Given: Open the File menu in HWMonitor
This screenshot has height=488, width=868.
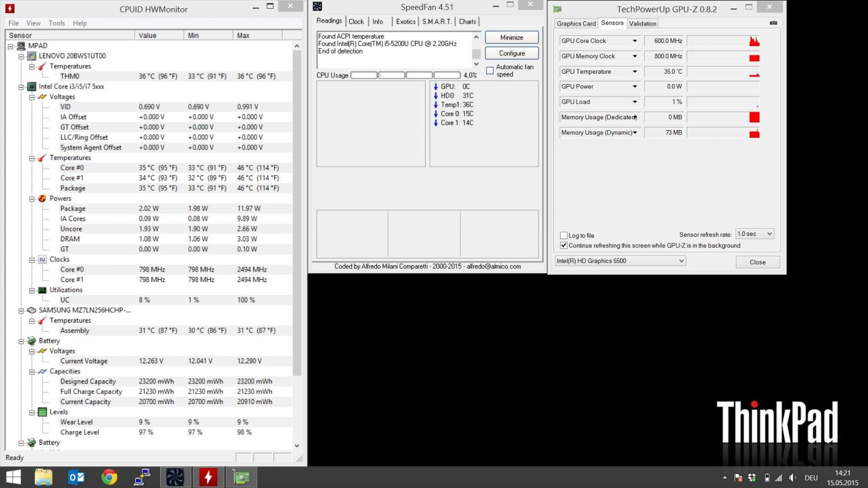Looking at the screenshot, I should pyautogui.click(x=14, y=23).
